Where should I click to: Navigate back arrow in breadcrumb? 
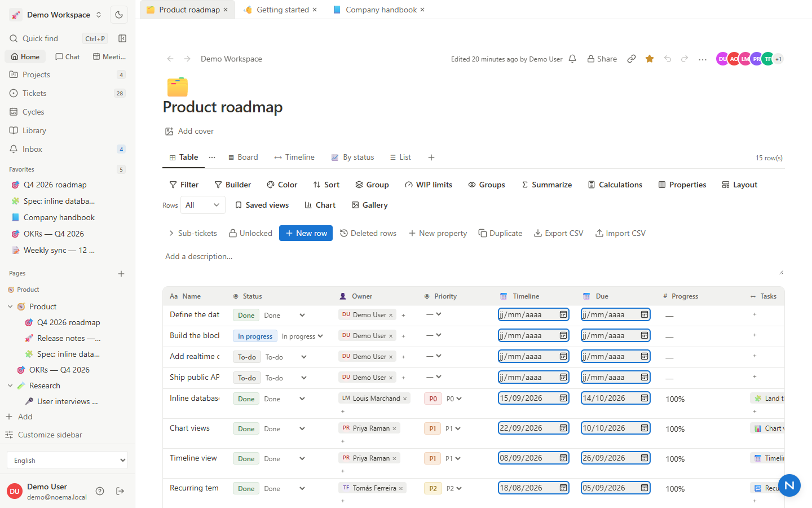[170, 59]
